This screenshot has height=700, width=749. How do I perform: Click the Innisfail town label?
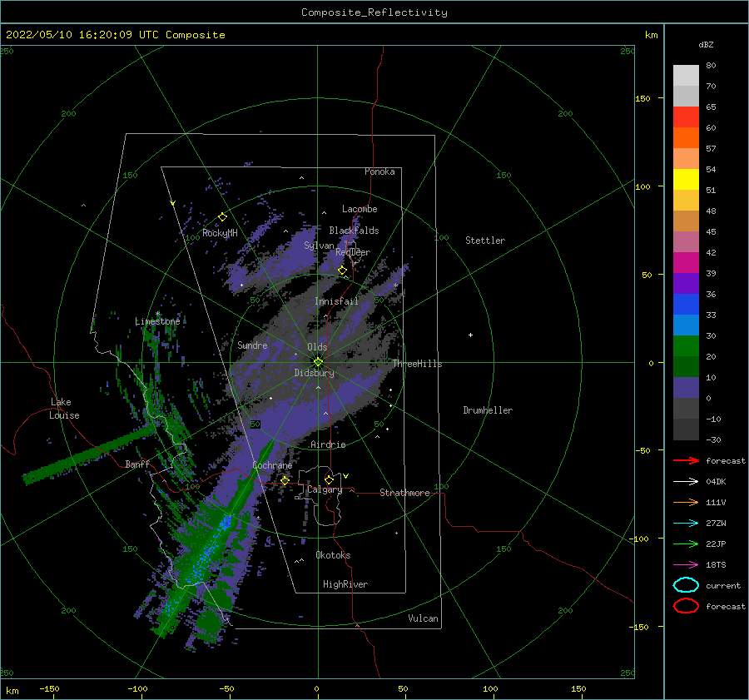point(336,301)
